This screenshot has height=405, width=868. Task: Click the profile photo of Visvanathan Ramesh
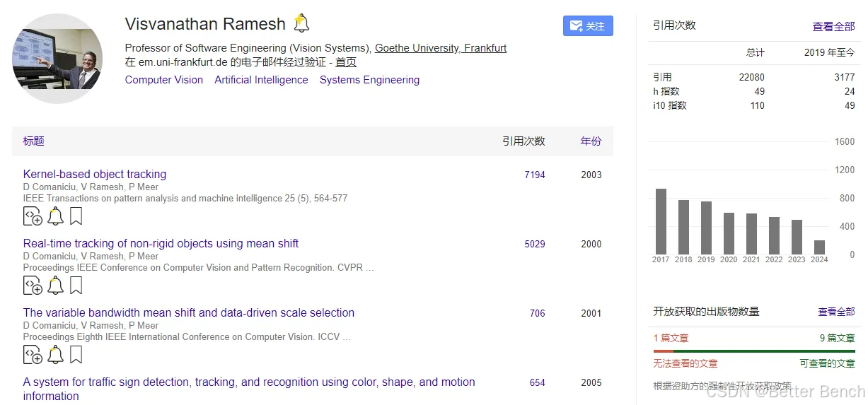[57, 59]
